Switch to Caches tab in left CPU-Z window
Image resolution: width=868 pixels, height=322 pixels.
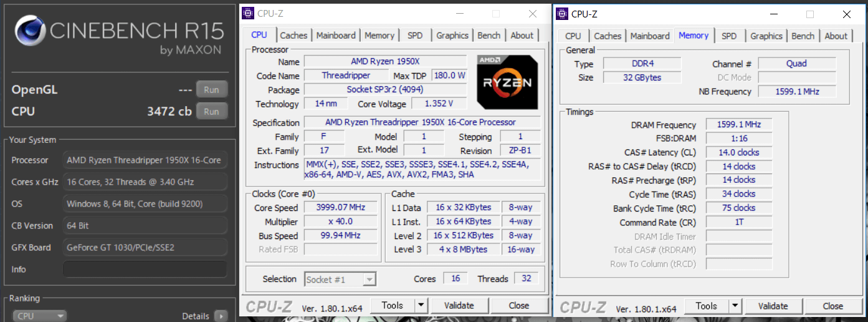click(x=293, y=36)
